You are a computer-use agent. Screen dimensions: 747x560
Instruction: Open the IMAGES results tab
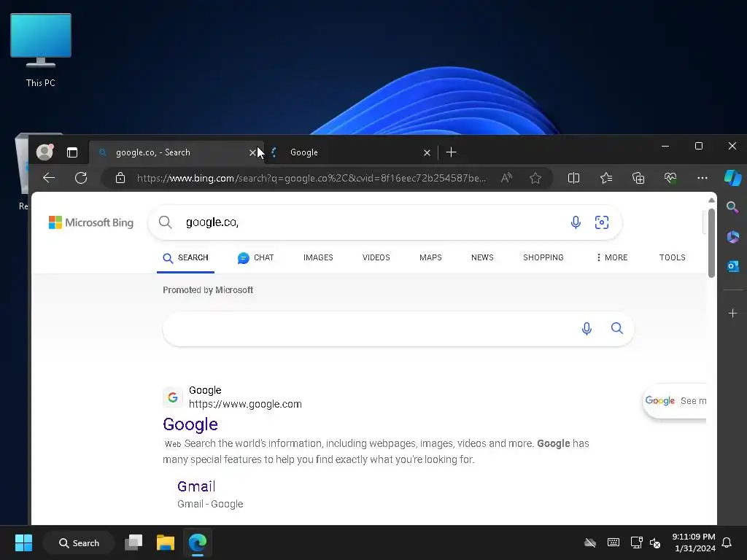tap(318, 257)
